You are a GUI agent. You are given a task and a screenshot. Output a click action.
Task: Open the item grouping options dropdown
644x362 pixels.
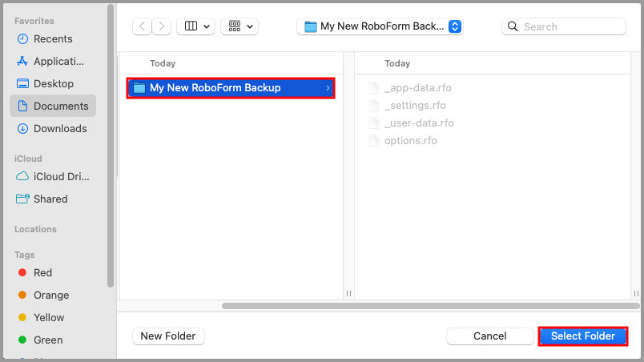click(x=239, y=26)
